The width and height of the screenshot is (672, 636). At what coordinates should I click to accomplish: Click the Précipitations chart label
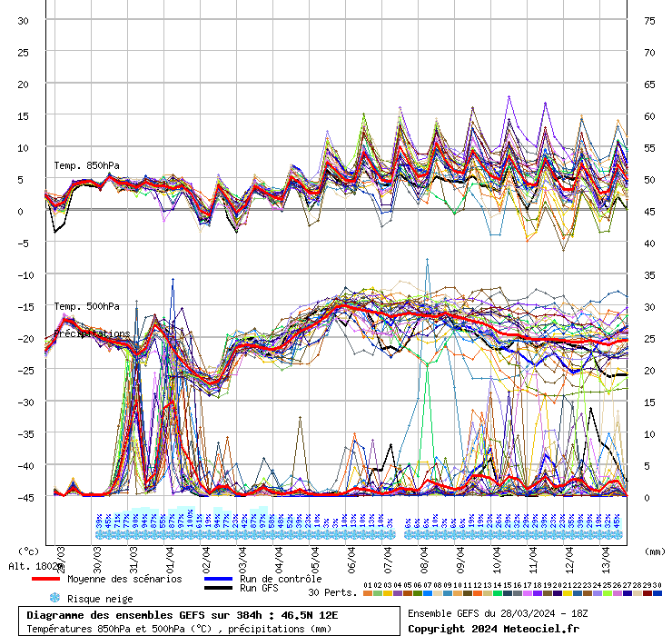[92, 333]
